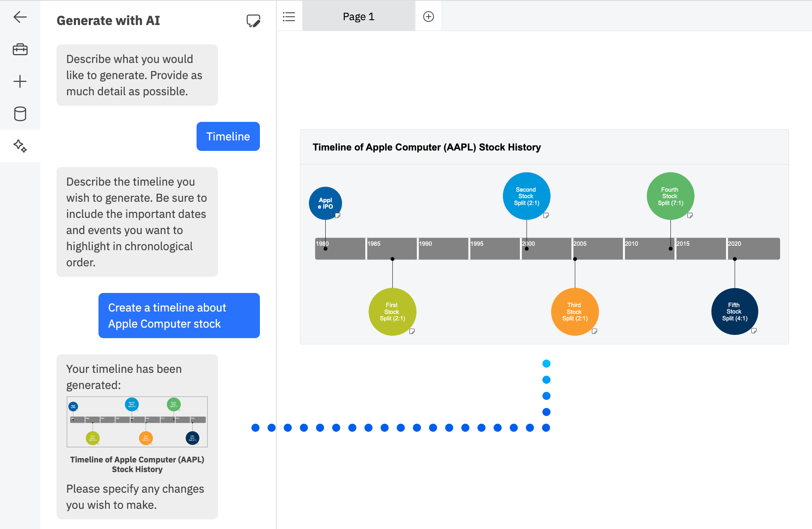The width and height of the screenshot is (812, 529).
Task: Click the Create a timeline about Apple Computer stock chip
Action: click(x=179, y=316)
